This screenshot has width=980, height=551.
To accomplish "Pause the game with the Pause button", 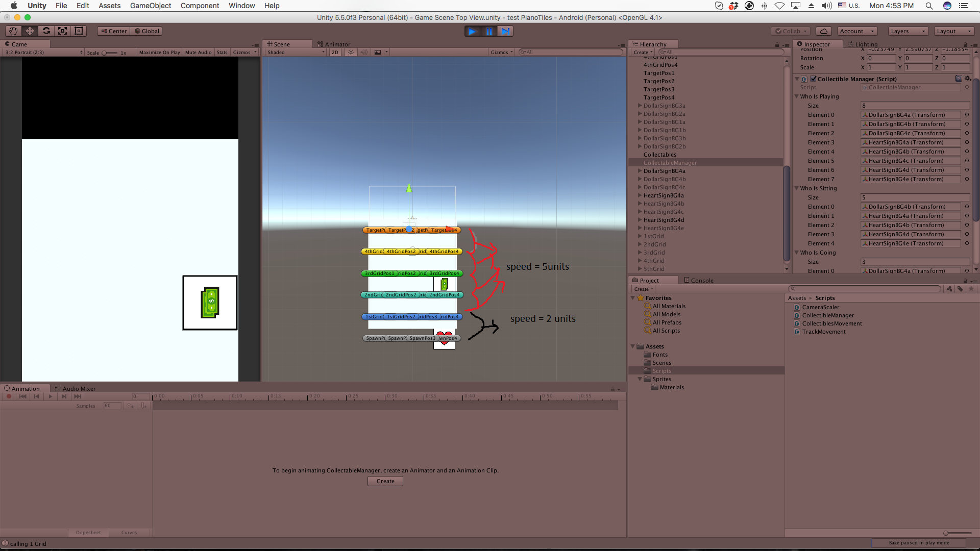I will pos(489,31).
